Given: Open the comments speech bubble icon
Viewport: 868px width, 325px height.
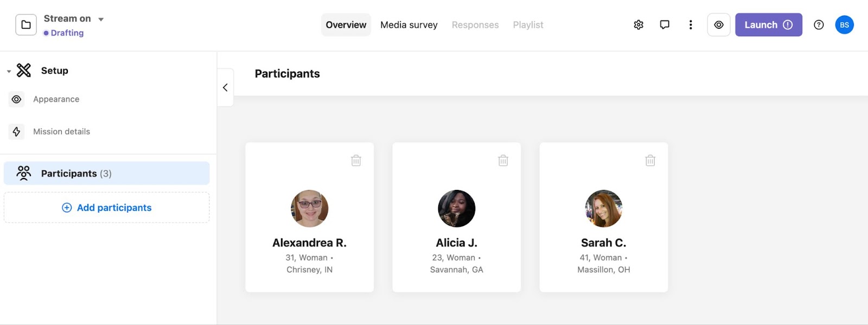Looking at the screenshot, I should click(x=665, y=25).
